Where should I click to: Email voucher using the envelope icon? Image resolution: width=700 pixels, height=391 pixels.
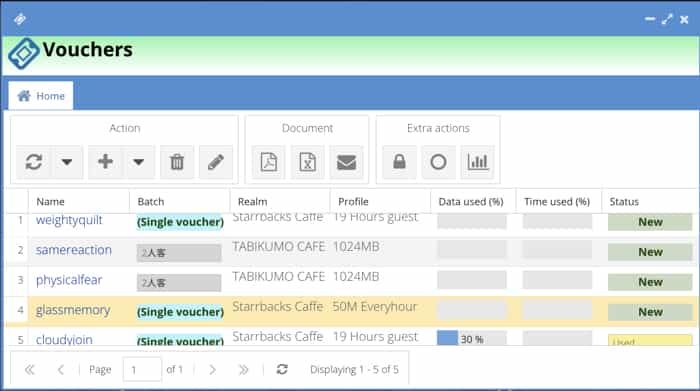(x=346, y=162)
